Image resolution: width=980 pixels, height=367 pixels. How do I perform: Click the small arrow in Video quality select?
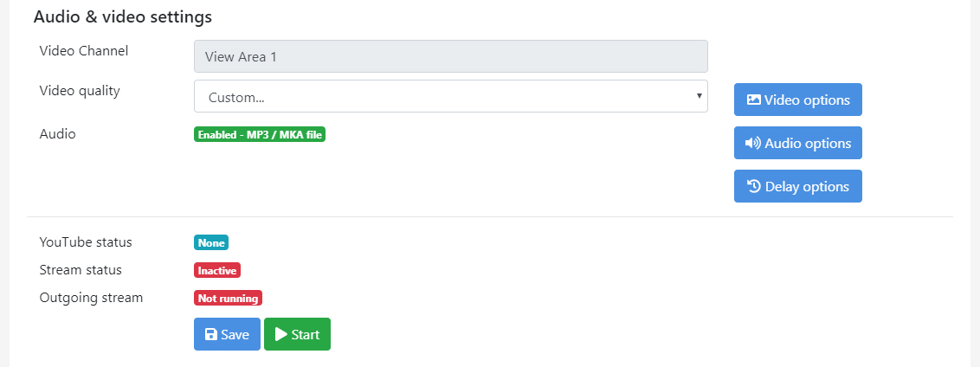(699, 96)
